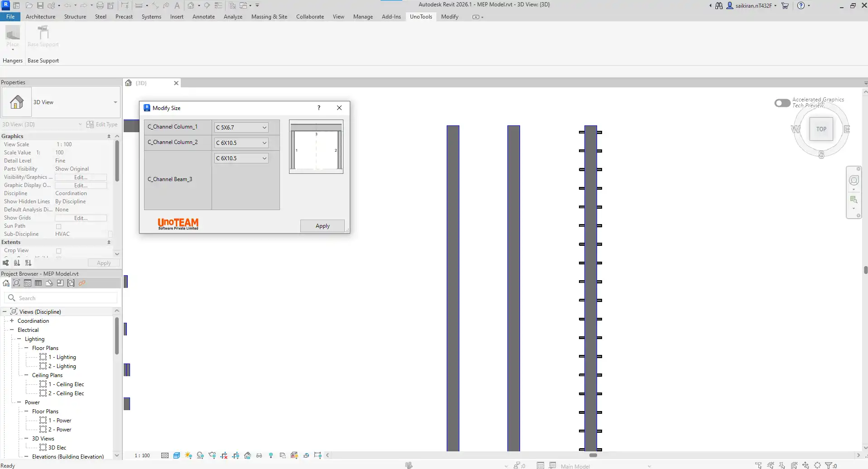Check the Crop View checkbox

click(58, 251)
